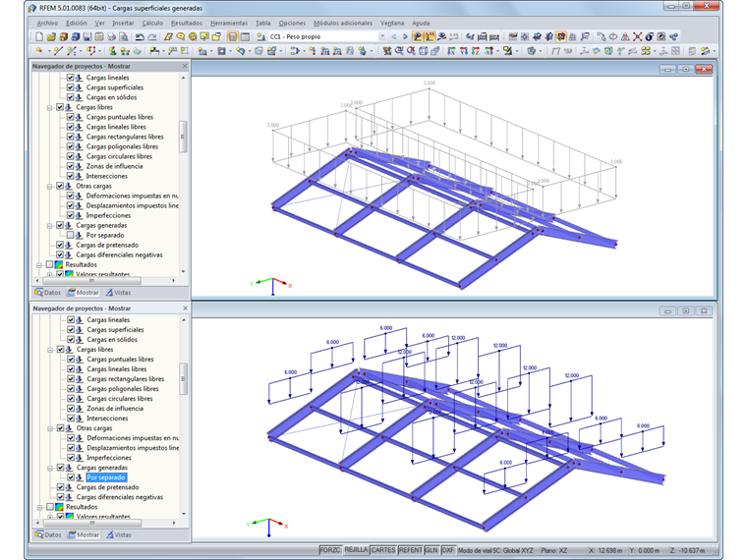The image size is (747, 560).
Task: Click the show loads toolbar icon
Action: pyautogui.click(x=418, y=36)
